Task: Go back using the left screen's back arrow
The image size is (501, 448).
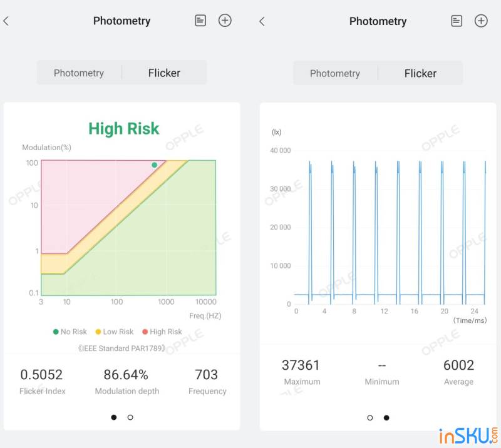Action: point(6,21)
